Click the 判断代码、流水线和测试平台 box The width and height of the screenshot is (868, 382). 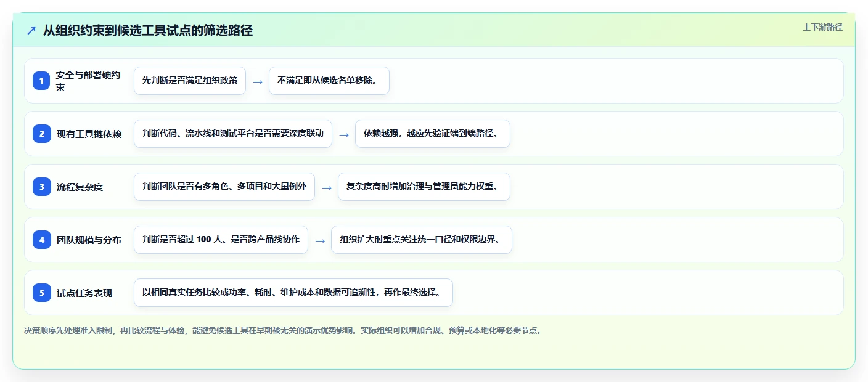(x=233, y=134)
